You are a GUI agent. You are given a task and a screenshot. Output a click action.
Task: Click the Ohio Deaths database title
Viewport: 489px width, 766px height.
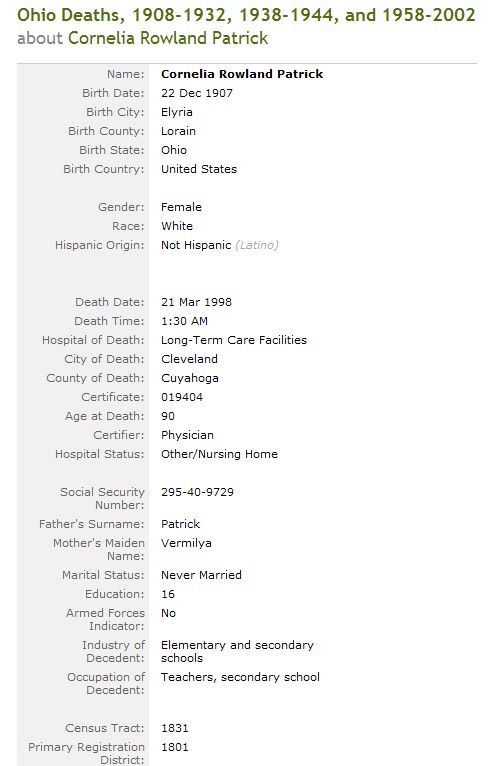click(x=246, y=15)
